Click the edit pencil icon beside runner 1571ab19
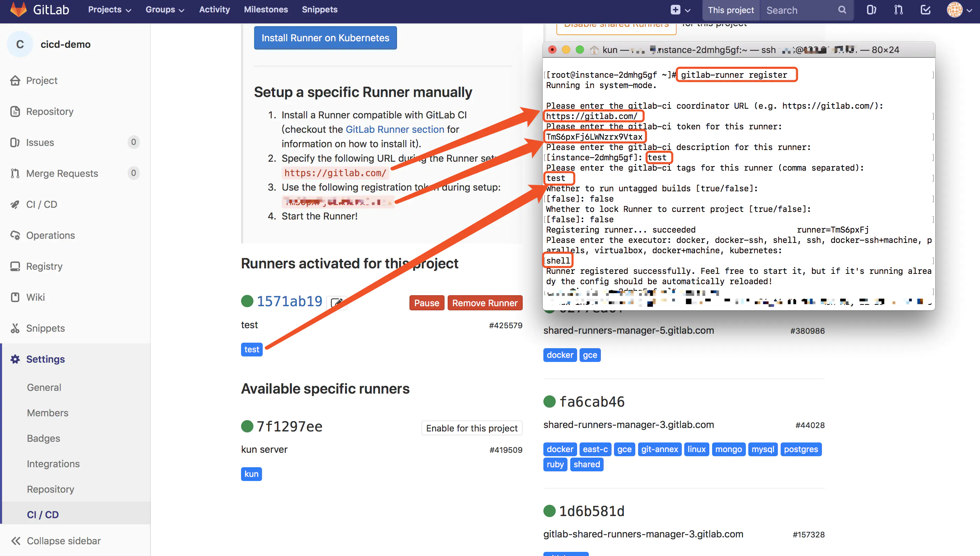980x556 pixels. click(337, 303)
